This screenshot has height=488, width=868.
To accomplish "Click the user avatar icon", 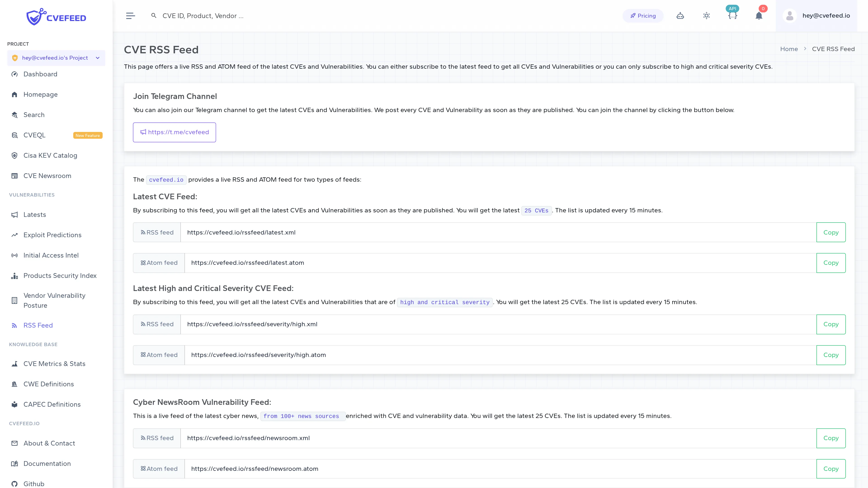I will 790,16.
